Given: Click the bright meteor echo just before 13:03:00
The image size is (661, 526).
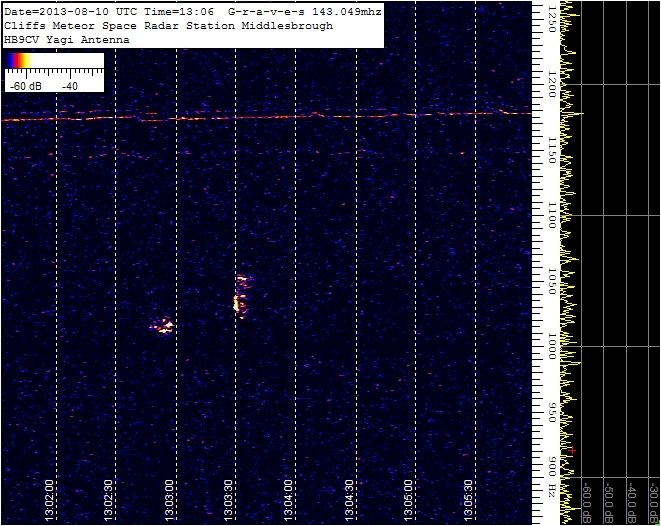Looking at the screenshot, I should [162, 325].
